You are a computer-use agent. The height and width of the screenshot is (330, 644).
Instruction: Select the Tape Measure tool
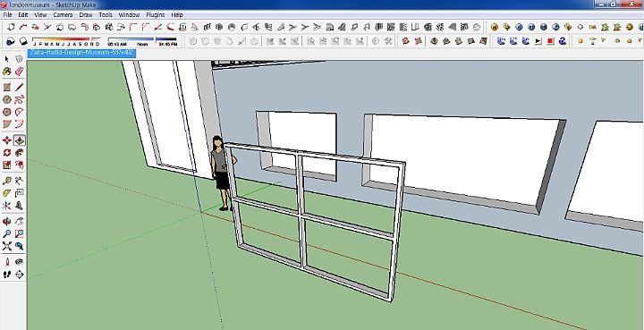tap(7, 181)
